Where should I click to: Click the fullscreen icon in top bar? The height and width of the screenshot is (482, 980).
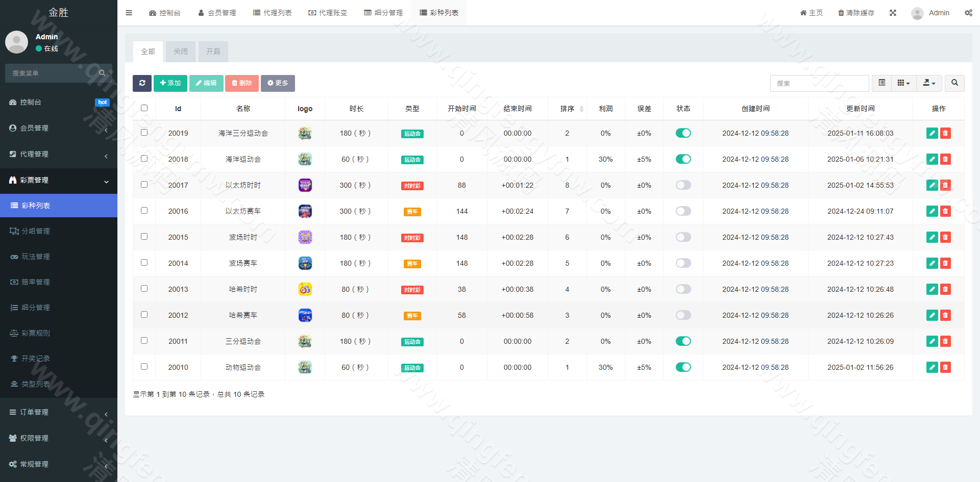[893, 13]
